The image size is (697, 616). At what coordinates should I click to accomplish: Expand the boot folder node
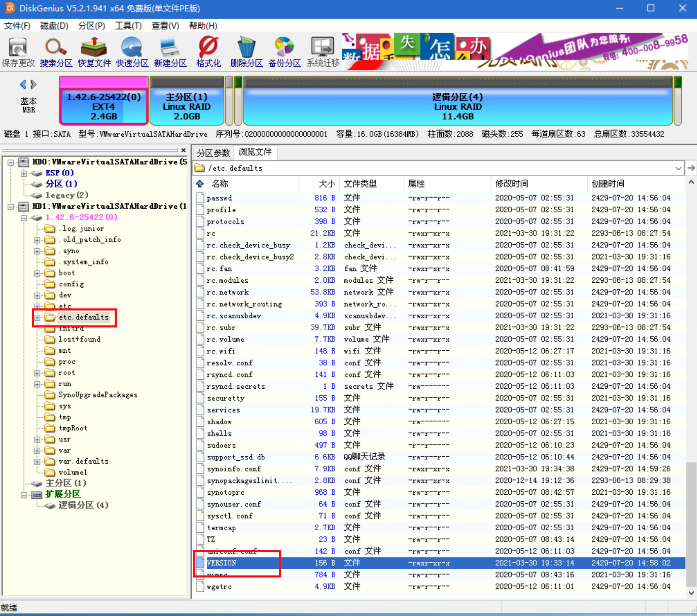pyautogui.click(x=37, y=273)
